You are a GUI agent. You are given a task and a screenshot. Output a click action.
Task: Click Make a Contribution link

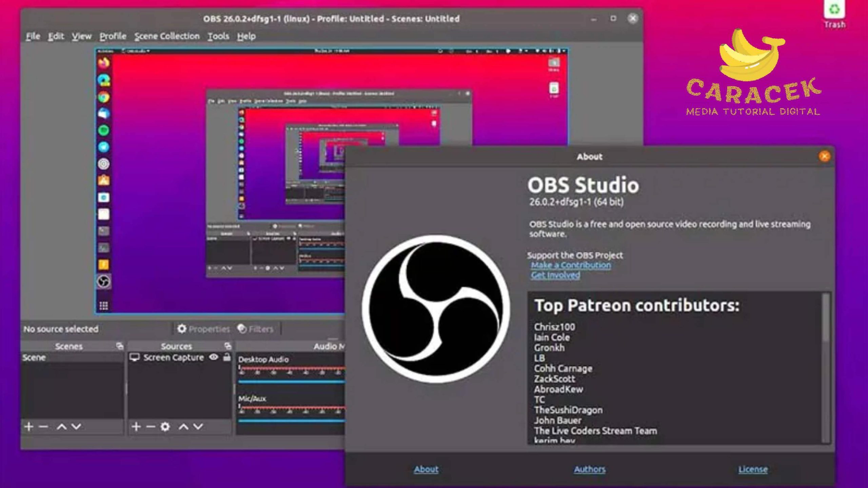click(x=571, y=265)
